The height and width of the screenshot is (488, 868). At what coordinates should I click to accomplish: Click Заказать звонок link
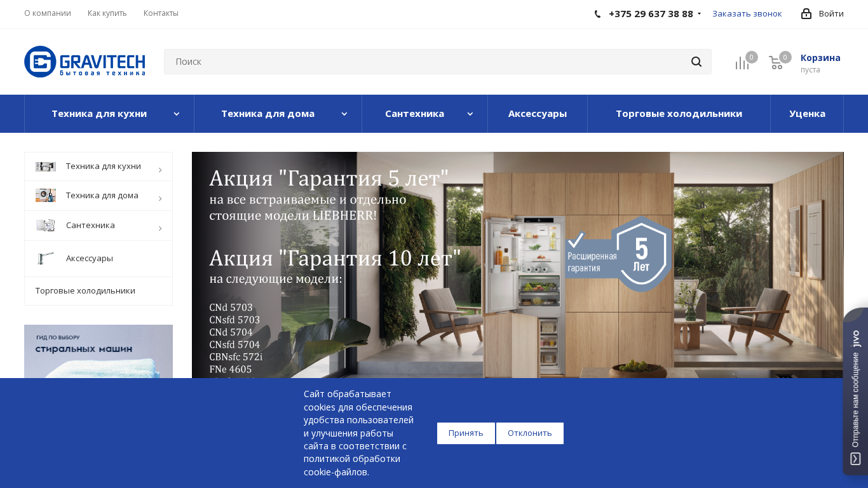(747, 13)
